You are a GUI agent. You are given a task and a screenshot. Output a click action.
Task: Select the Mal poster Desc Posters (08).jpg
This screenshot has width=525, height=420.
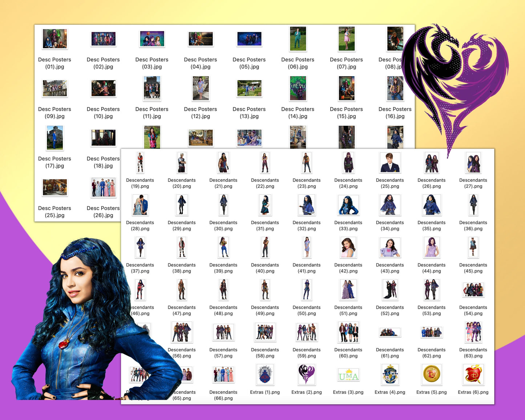click(x=395, y=39)
